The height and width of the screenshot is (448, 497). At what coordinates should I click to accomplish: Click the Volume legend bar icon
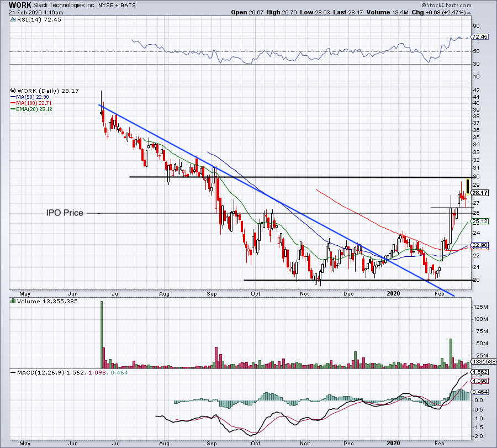tap(13, 301)
